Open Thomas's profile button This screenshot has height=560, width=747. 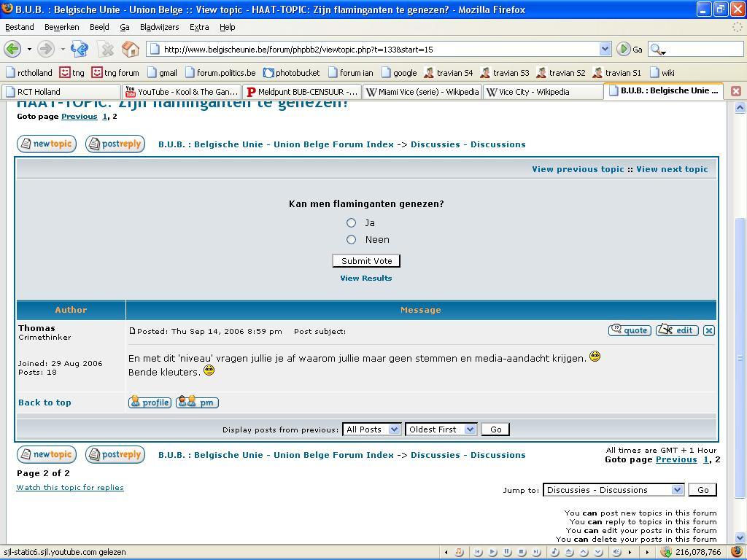click(x=150, y=402)
